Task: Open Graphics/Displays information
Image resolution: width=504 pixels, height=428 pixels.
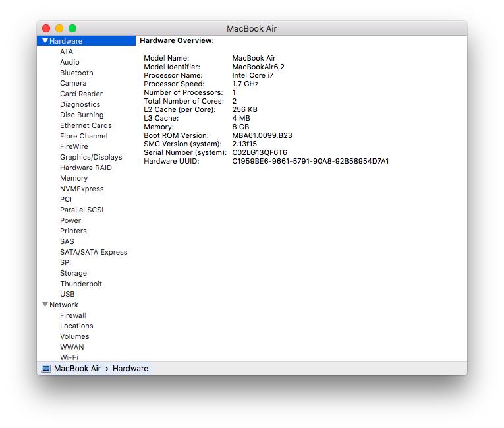Action: 91,157
